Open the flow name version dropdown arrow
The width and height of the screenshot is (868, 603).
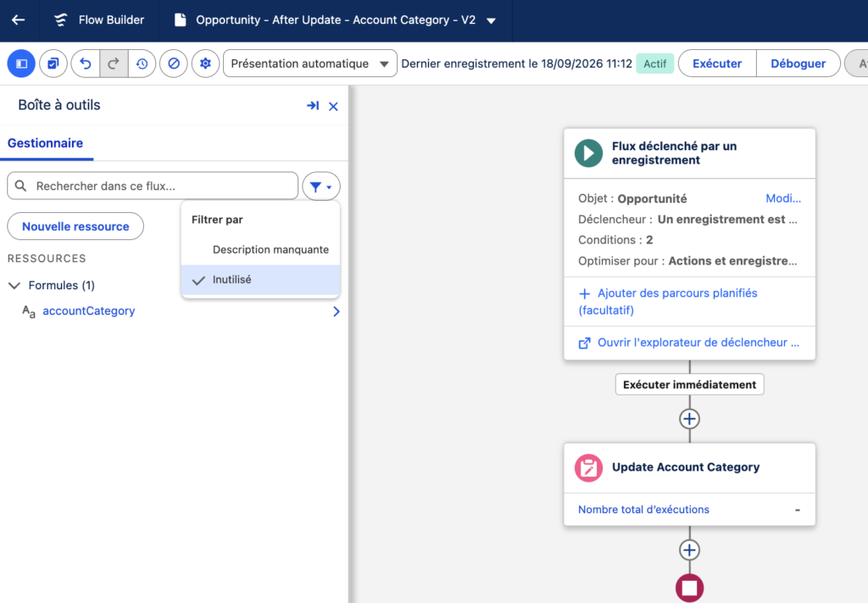coord(491,20)
